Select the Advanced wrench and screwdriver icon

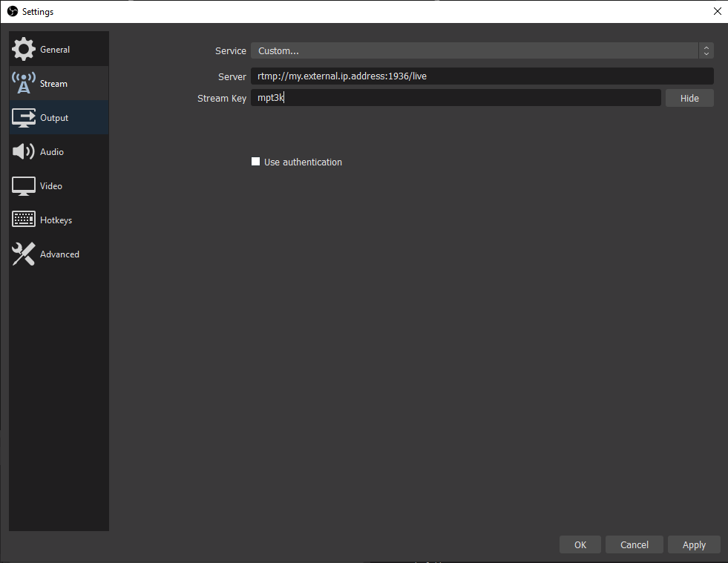24,254
